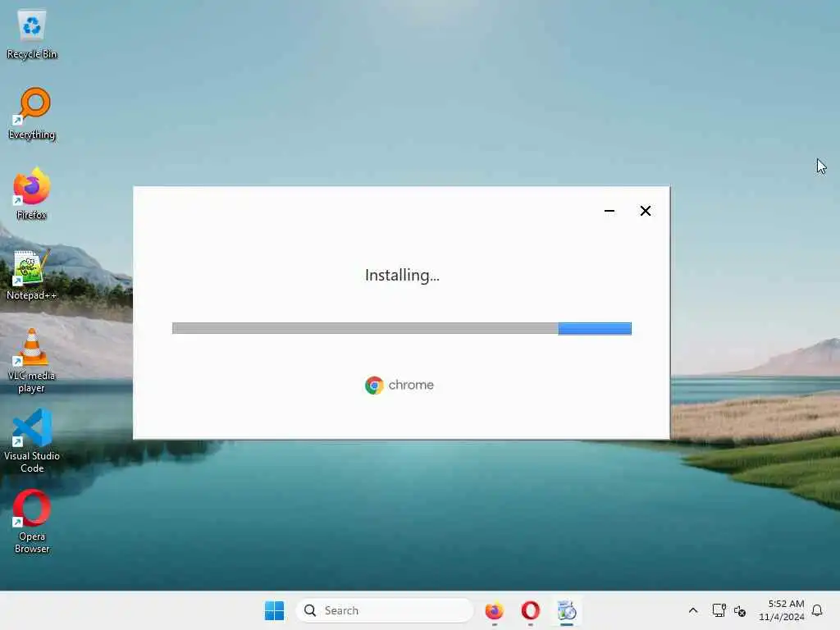Close the Chrome installer window
Image resolution: width=840 pixels, height=630 pixels.
pos(646,211)
